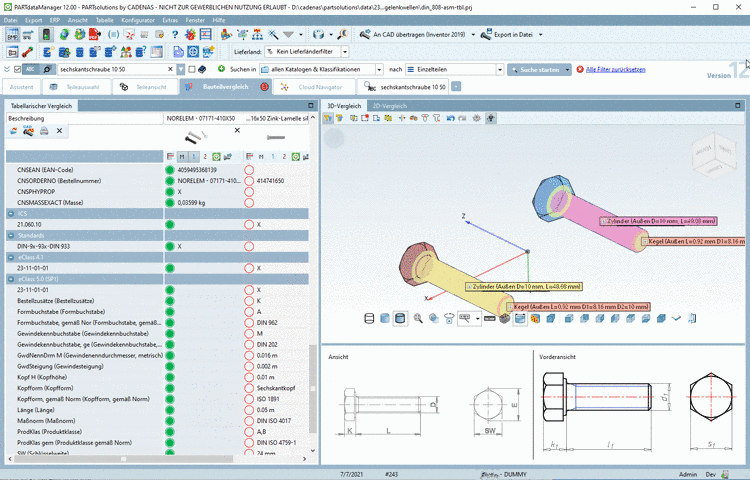
Task: Open the shopping cart icon
Action: tap(28, 35)
